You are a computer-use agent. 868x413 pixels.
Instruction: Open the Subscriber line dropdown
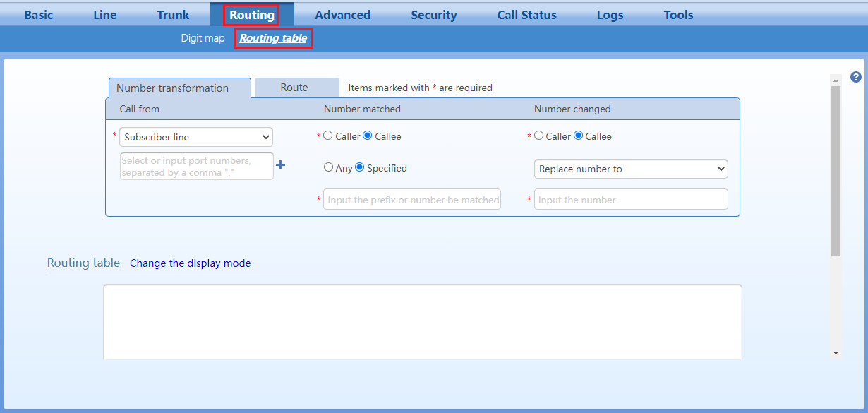[x=196, y=137]
